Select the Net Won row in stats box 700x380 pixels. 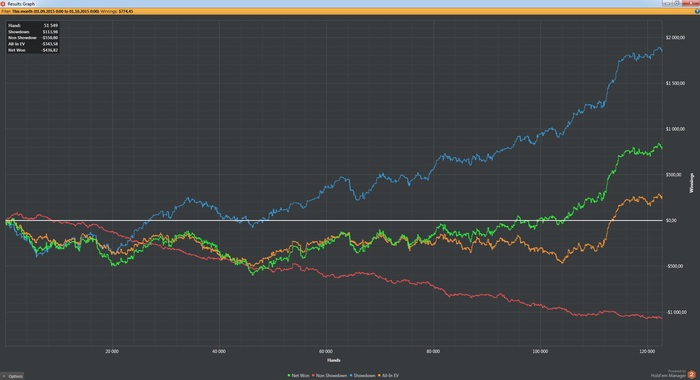[33, 50]
